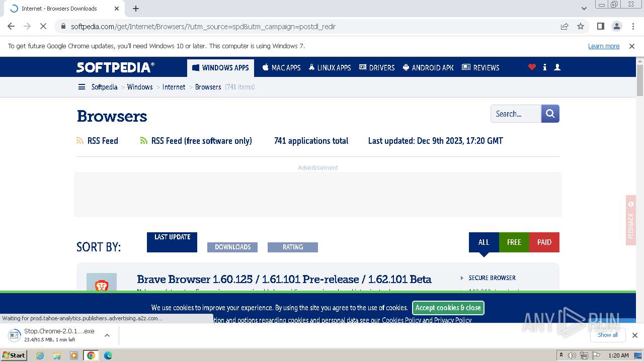644x362 pixels.
Task: Sort by Last Update
Action: (x=172, y=242)
